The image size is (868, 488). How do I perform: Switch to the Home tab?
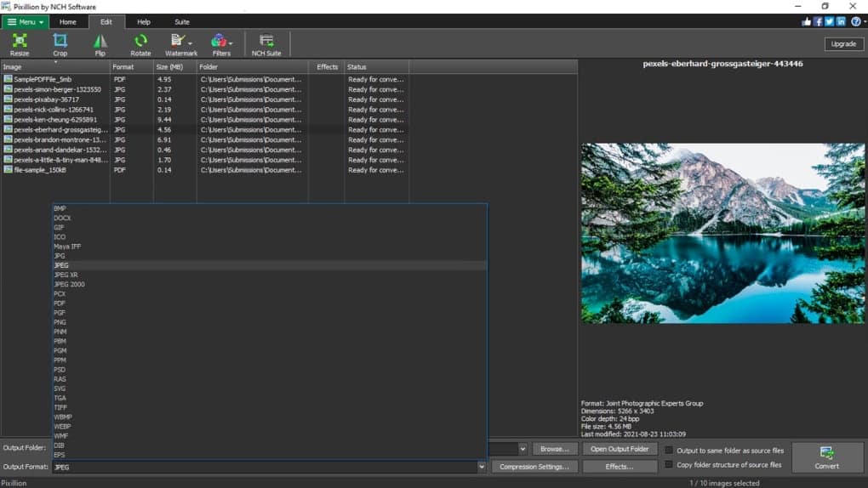pyautogui.click(x=67, y=21)
